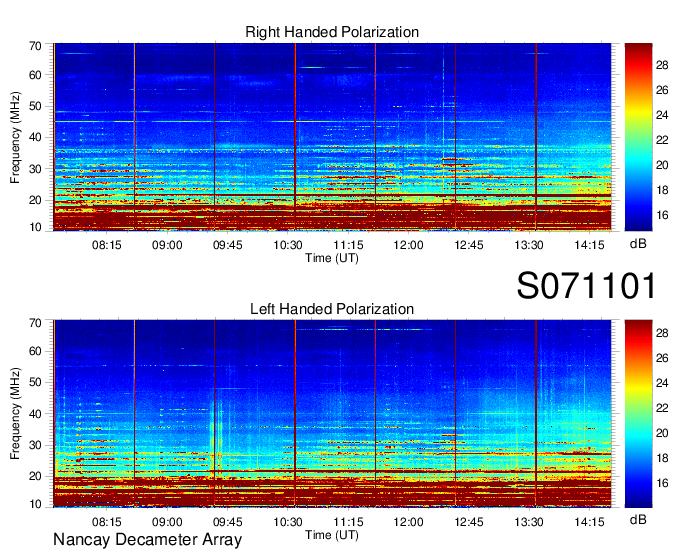Click the 28 label on bottom color bar
The image size is (680, 552).
pyautogui.click(x=662, y=333)
